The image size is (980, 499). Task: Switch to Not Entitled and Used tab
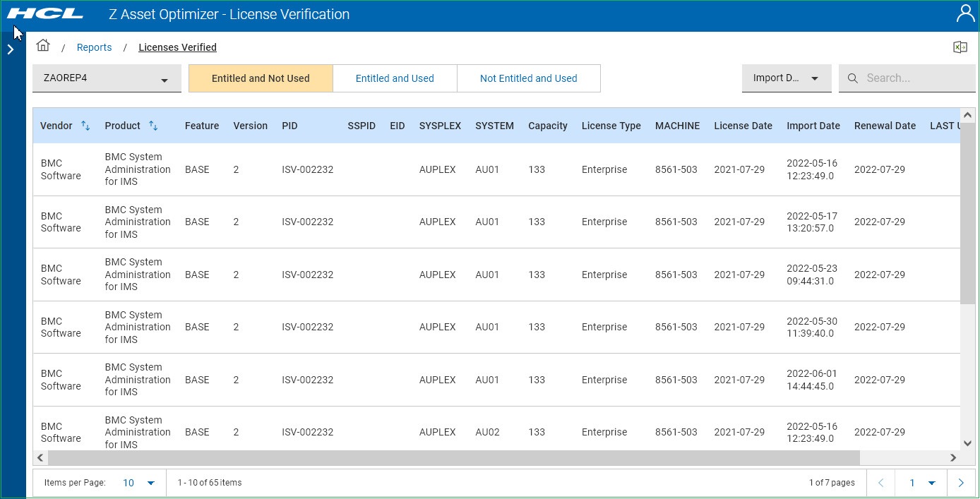tap(528, 78)
